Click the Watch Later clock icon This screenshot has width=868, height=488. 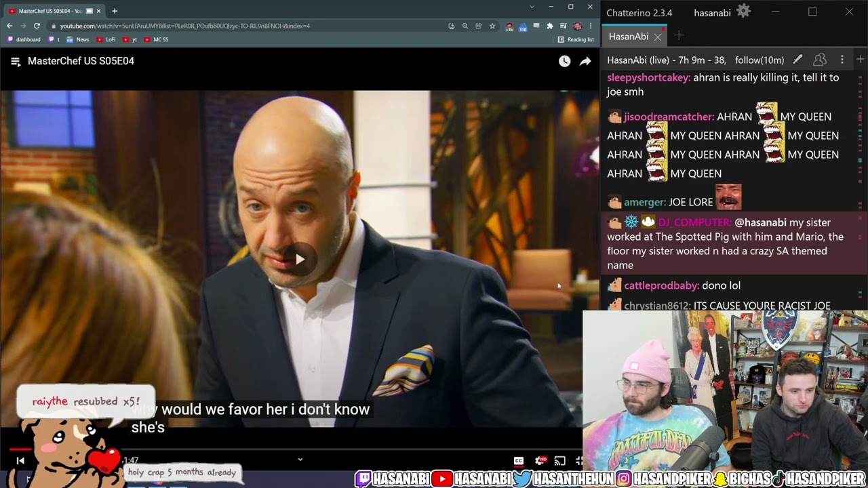[564, 61]
